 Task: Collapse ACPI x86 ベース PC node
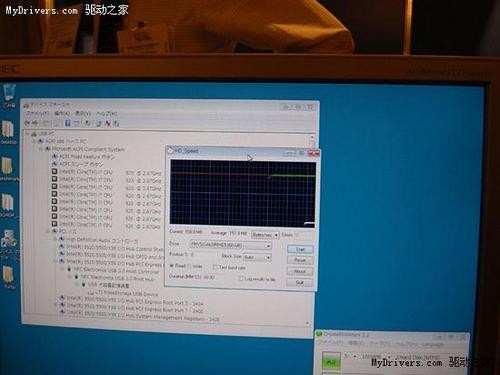pyautogui.click(x=34, y=141)
